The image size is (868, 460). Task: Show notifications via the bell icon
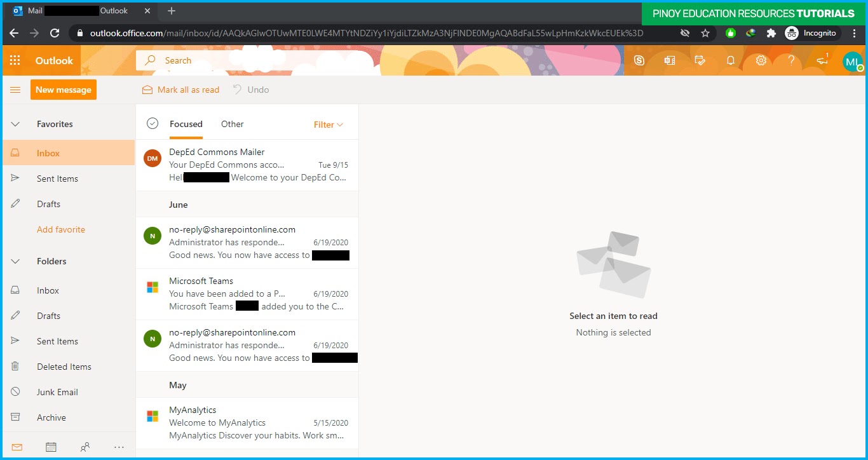click(x=731, y=60)
